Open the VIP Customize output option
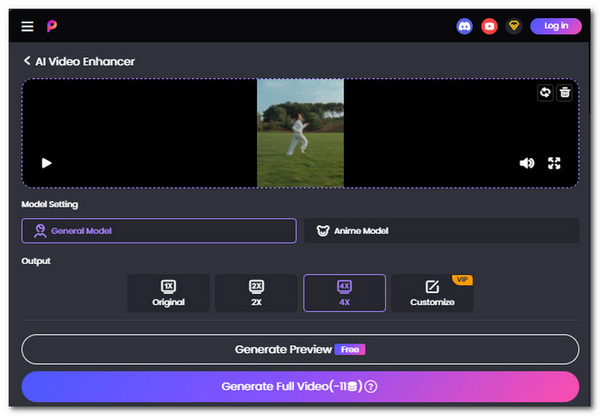This screenshot has height=416, width=600. pyautogui.click(x=432, y=293)
